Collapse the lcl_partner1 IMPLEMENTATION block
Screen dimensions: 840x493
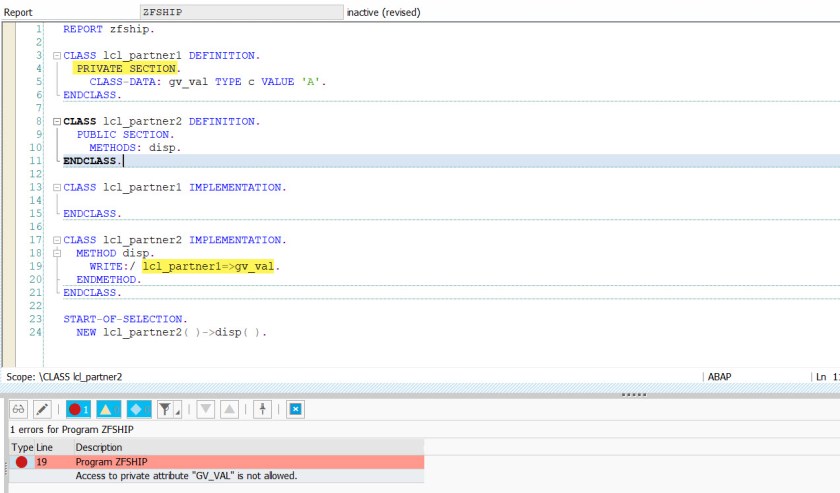[x=56, y=187]
